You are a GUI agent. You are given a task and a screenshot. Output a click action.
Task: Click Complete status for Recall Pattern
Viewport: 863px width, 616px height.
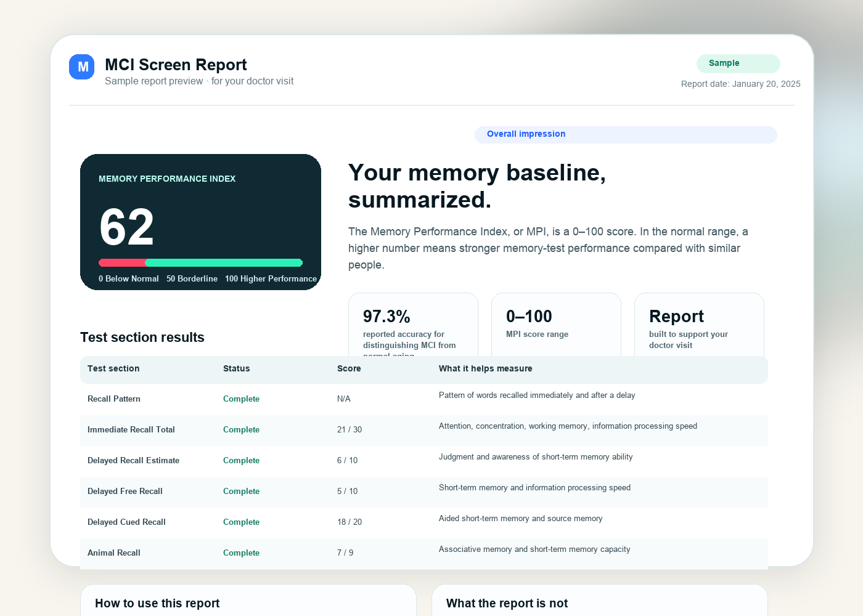[241, 399]
